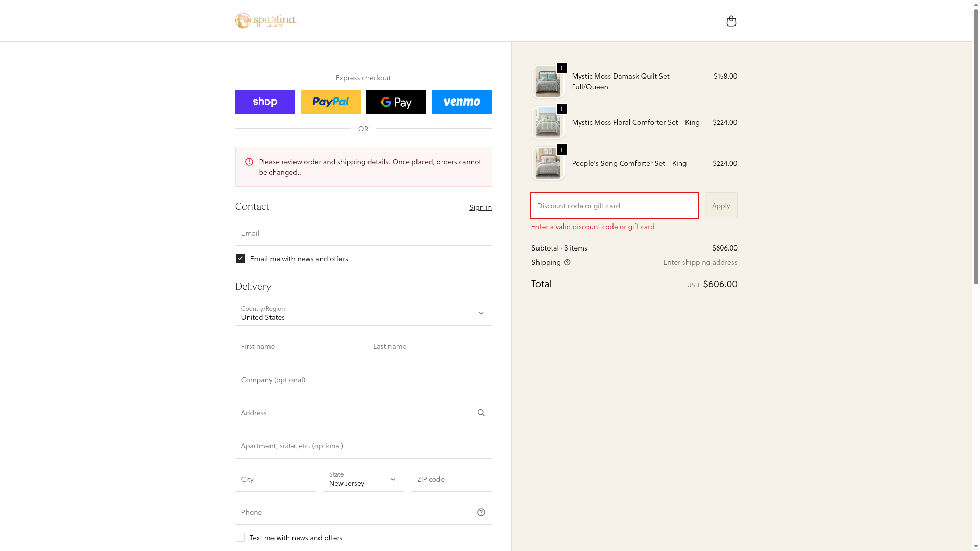The height and width of the screenshot is (551, 980).
Task: Pay with Shop Pay button
Action: [265, 102]
